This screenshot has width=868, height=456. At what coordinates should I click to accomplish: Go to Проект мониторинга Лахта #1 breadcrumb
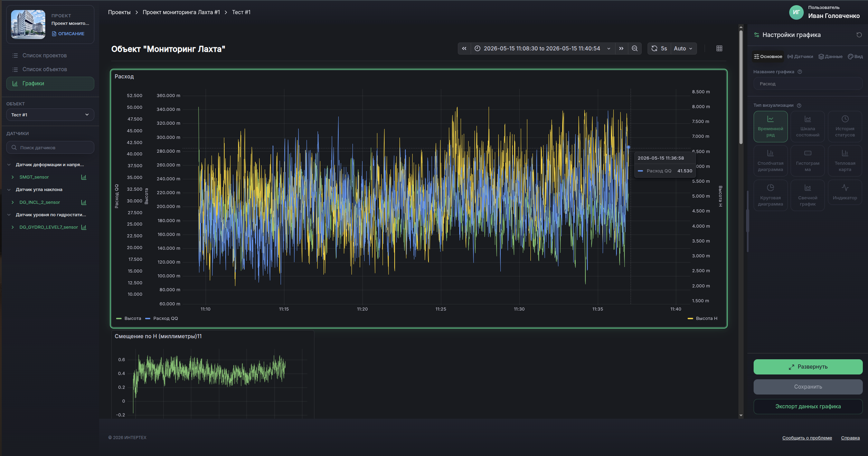(181, 12)
